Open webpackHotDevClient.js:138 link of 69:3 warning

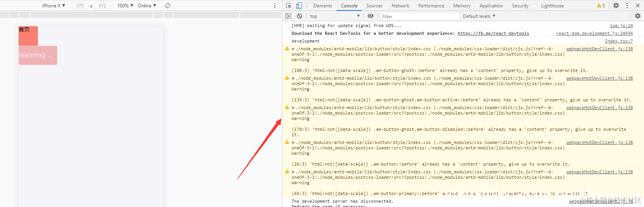pyautogui.click(x=599, y=172)
